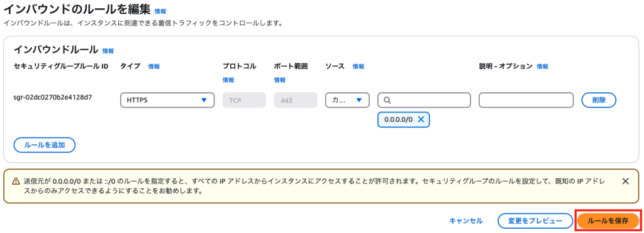
Task: Add a rule with ルールを追加 button
Action: pyautogui.click(x=45, y=145)
